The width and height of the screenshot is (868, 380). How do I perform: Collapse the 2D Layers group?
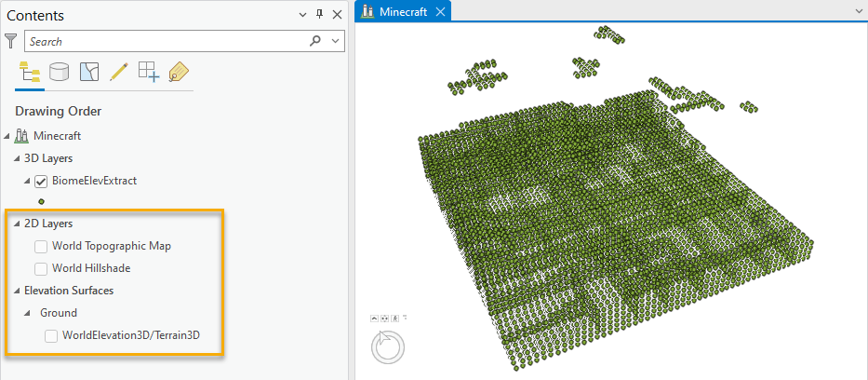click(17, 224)
